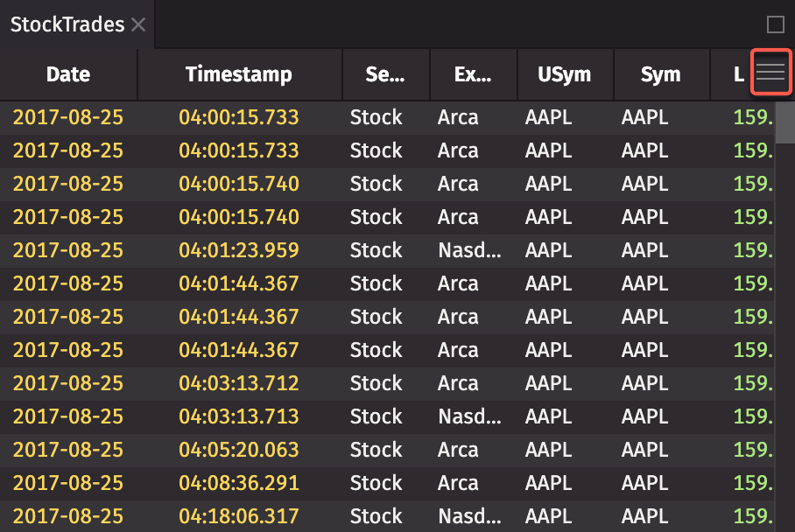Select the truncated Se... column header
This screenshot has height=532, width=795.
(x=385, y=74)
